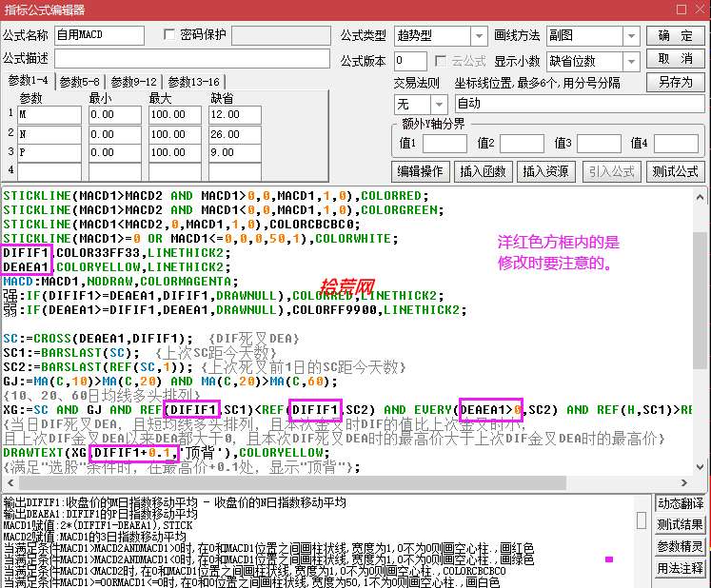711x588 pixels.
Task: Toggle the 密码保护 checkbox
Action: pos(168,34)
